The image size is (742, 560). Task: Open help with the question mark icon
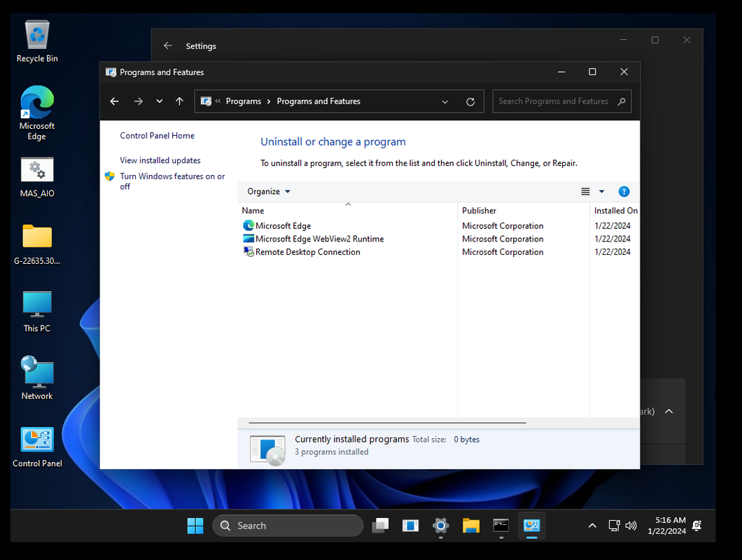pos(624,191)
